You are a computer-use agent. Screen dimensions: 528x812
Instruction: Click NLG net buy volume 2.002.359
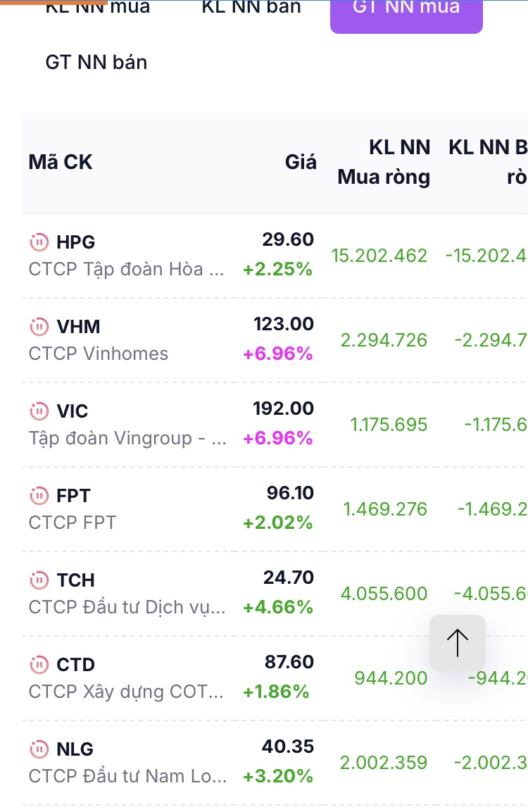click(384, 763)
